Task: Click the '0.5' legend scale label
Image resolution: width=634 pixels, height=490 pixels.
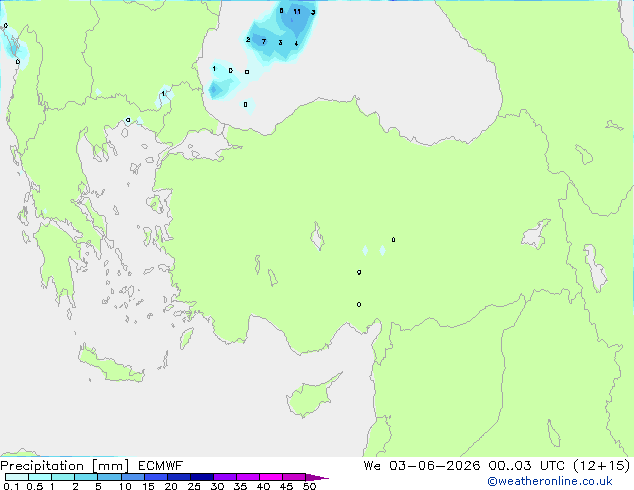Action: point(35,486)
